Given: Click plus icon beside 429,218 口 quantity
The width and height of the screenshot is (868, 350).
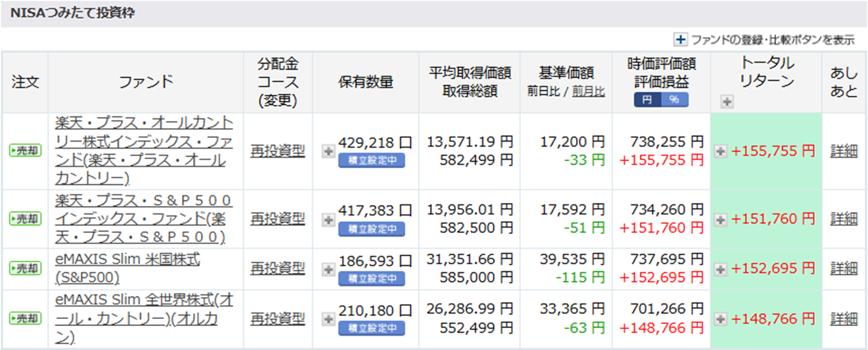Looking at the screenshot, I should tap(328, 151).
